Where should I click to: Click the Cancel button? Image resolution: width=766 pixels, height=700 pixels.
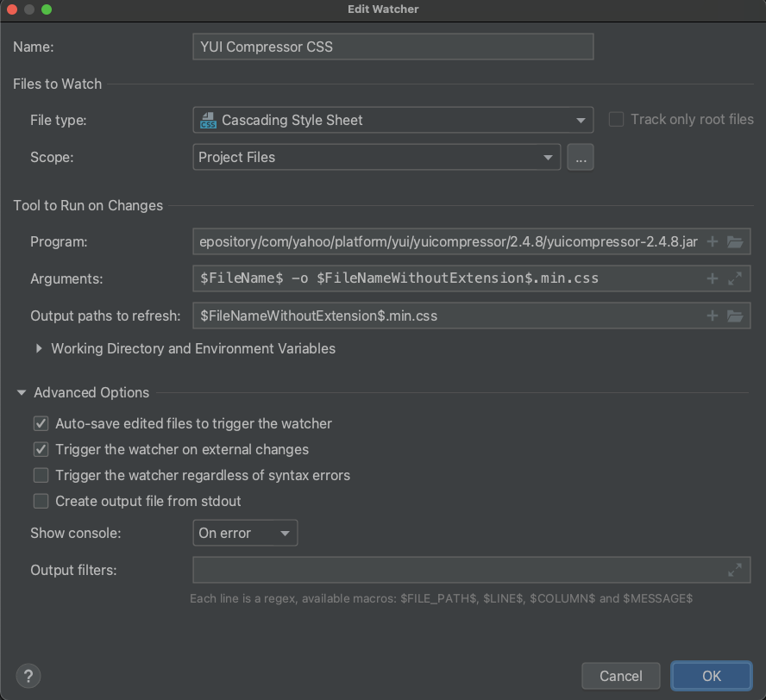[x=621, y=676]
